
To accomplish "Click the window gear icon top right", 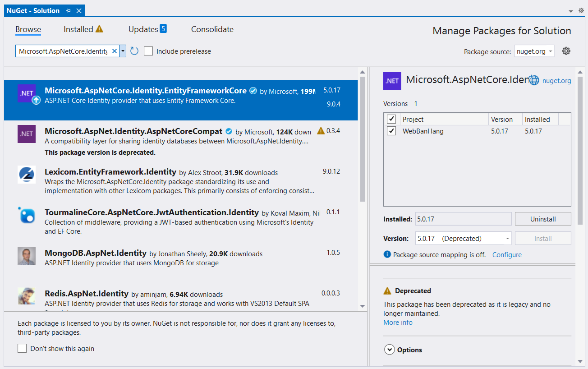I will (x=581, y=10).
